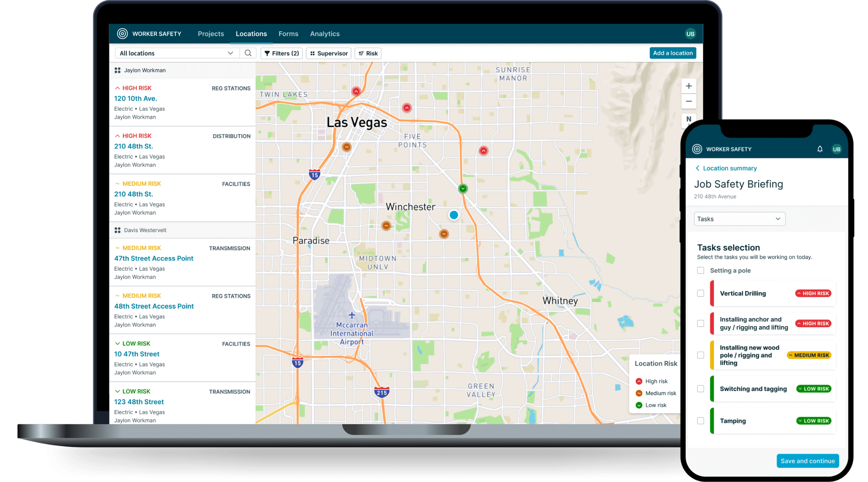Viewport: 868px width, 482px height.
Task: Open the Analytics tab in the top navigation
Action: 325,34
